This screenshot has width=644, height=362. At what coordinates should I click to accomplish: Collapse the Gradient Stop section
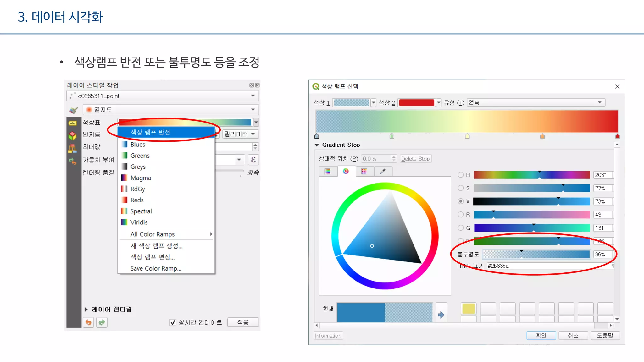pyautogui.click(x=317, y=145)
